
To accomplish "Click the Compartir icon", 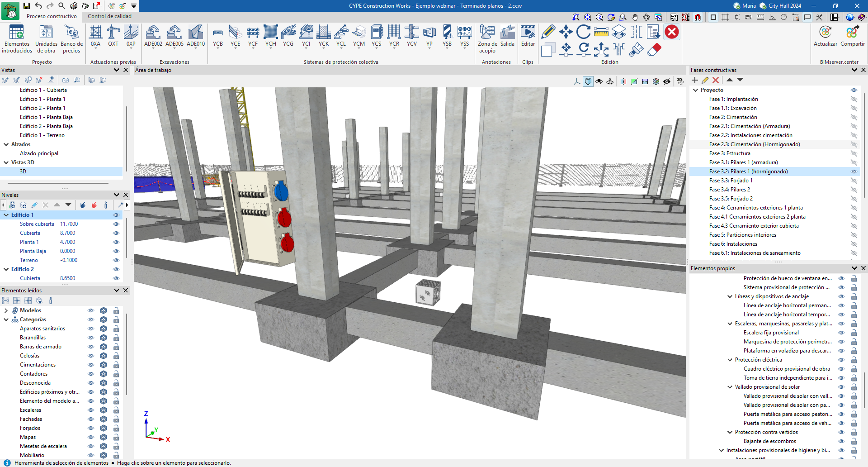I will coord(852,36).
